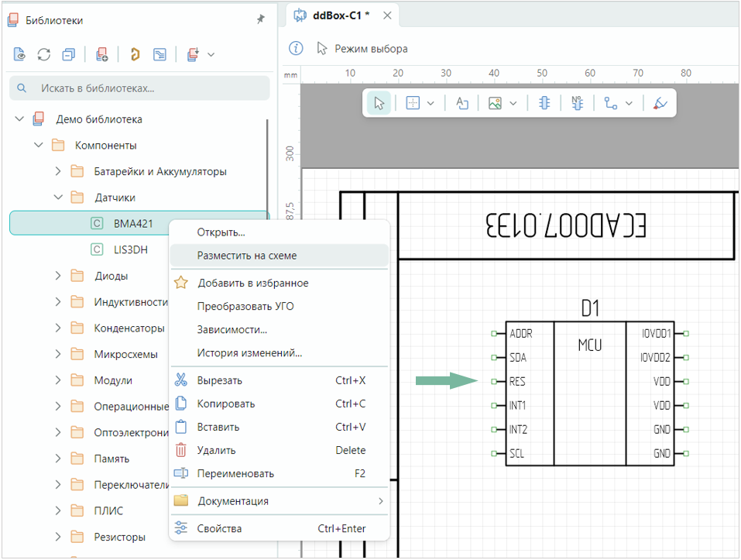The width and height of the screenshot is (741, 560).
Task: Click the refresh libraries icon
Action: click(44, 54)
